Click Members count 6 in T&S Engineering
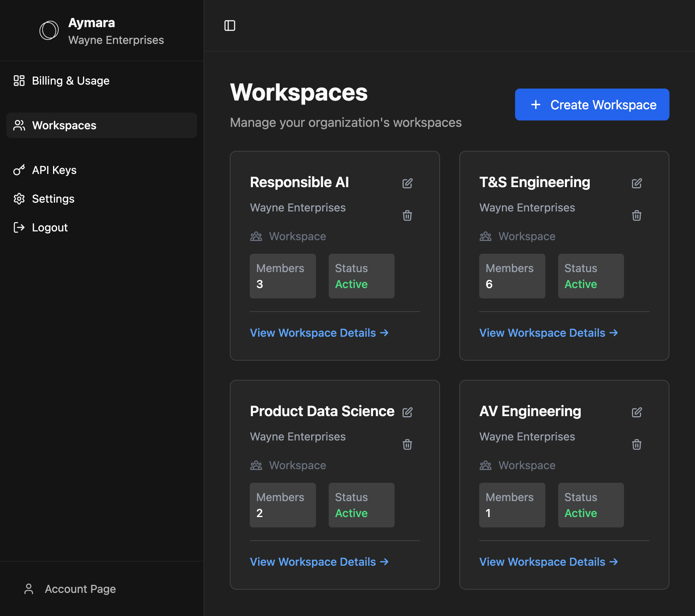 (x=512, y=276)
